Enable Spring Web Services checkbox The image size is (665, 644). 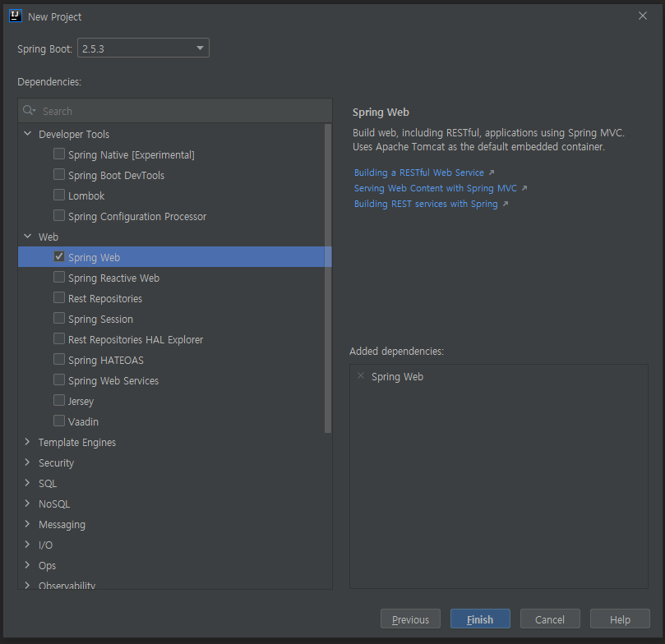coord(59,379)
